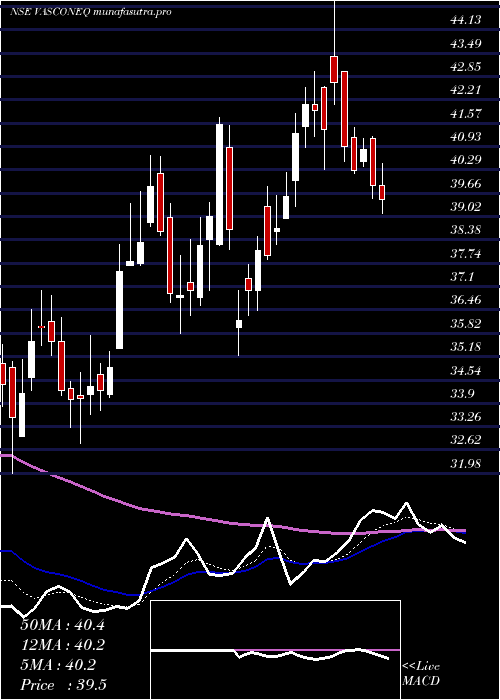Click inside the Live MACD inset chart

[x=275, y=650]
